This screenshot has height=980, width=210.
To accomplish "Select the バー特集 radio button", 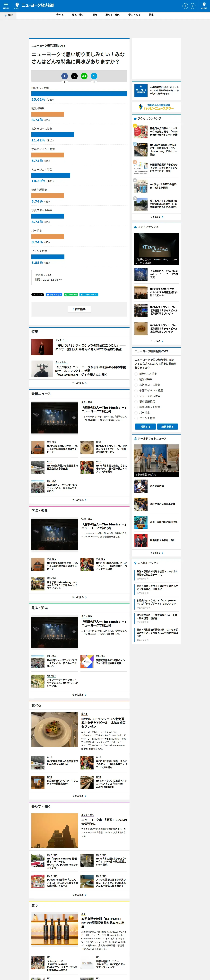I will coord(136,412).
